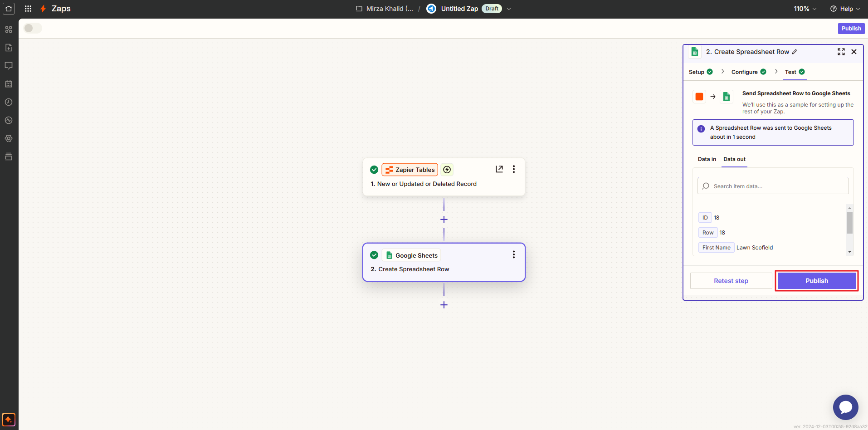Open the settings gear icon in sidebar
The height and width of the screenshot is (430, 868).
[x=8, y=138]
